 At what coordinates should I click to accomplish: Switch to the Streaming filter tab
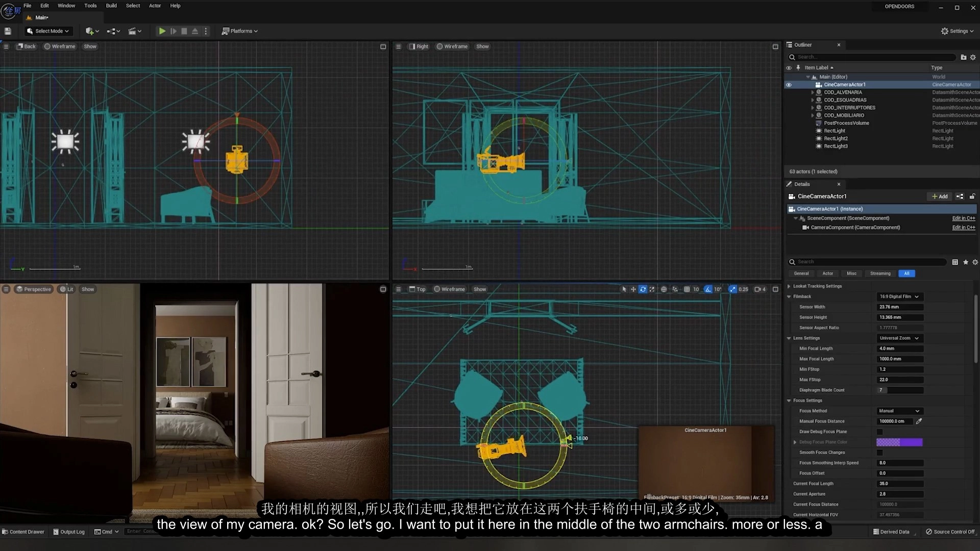[880, 273]
